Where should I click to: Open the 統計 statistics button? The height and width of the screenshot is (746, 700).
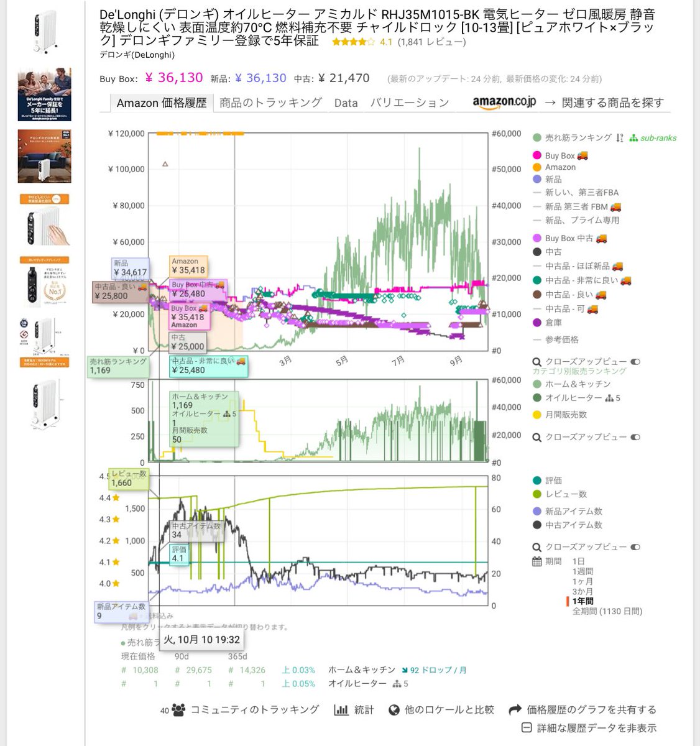(x=354, y=709)
